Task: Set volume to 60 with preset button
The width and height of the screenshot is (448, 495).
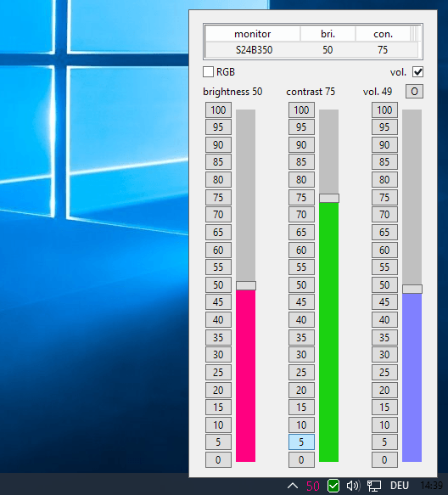Action: 384,250
